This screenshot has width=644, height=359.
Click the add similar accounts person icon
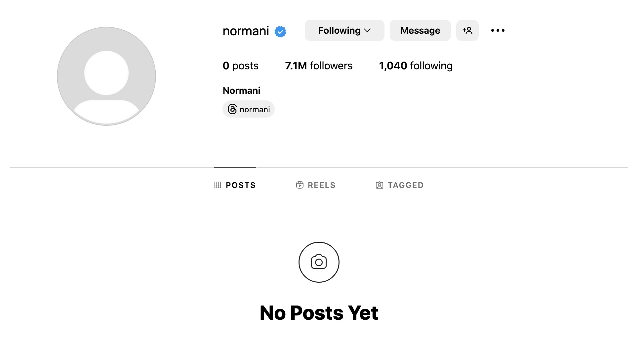pos(467,30)
